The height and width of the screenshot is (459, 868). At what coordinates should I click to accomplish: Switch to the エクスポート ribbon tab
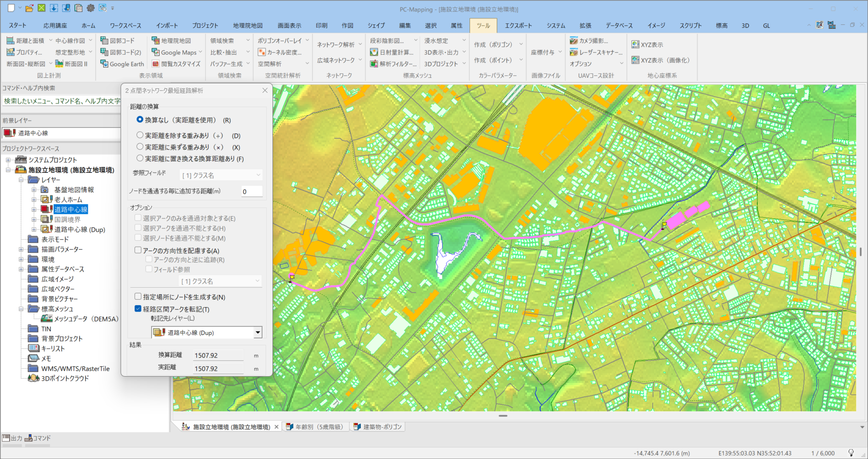pos(518,25)
